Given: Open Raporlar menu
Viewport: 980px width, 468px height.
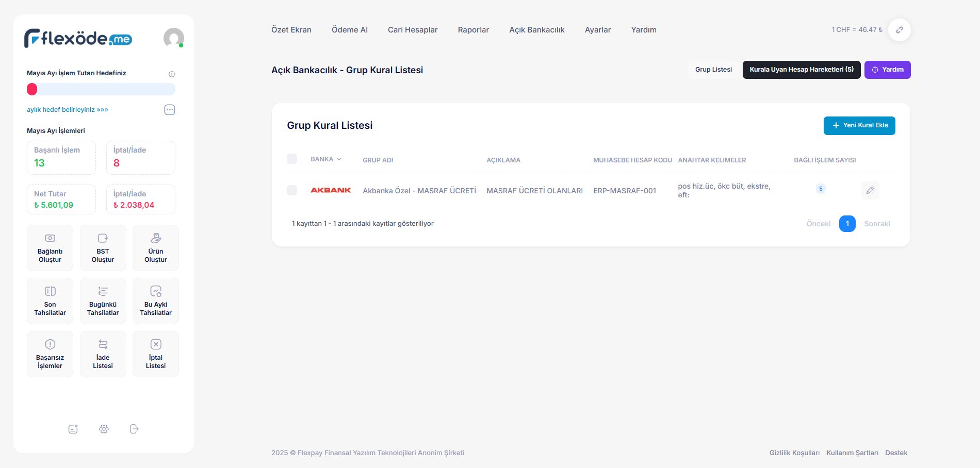Looking at the screenshot, I should point(473,30).
